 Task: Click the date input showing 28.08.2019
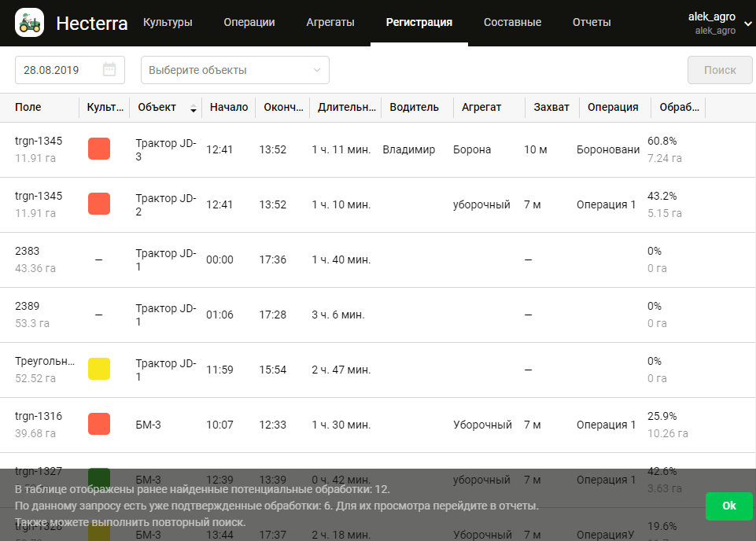coord(55,69)
